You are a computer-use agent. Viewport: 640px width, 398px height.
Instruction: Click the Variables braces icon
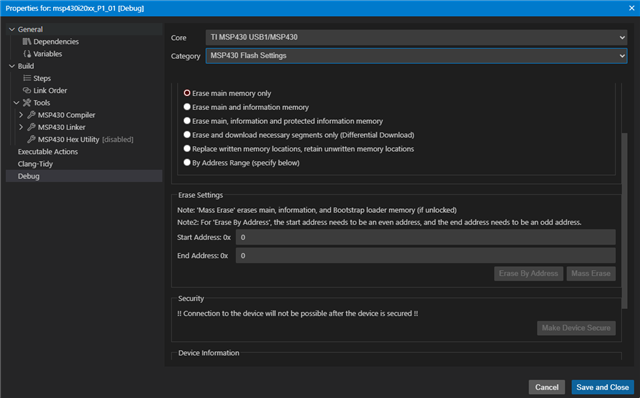(27, 54)
